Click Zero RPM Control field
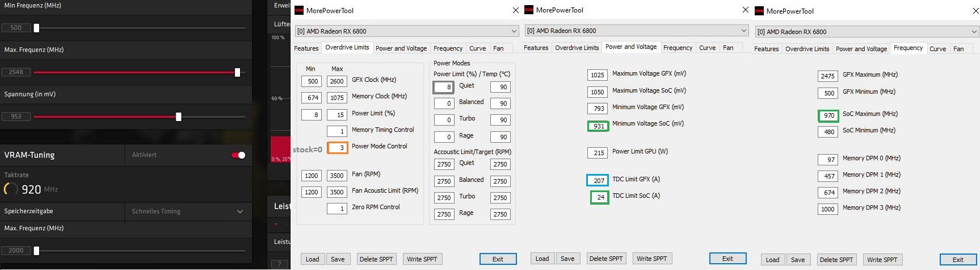Screen dimensions: 980x270 (337, 209)
